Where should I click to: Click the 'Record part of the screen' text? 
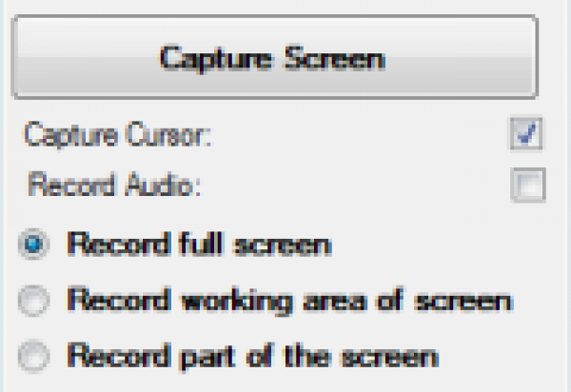[252, 357]
